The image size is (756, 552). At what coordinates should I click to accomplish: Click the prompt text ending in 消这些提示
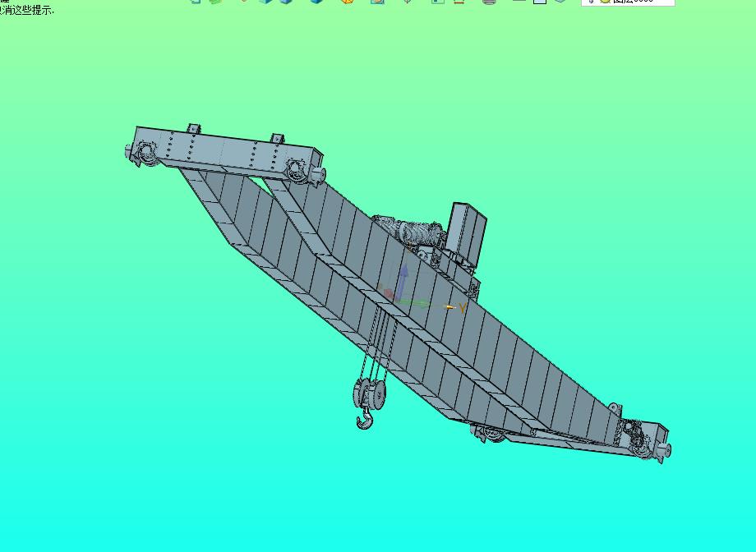click(x=27, y=11)
